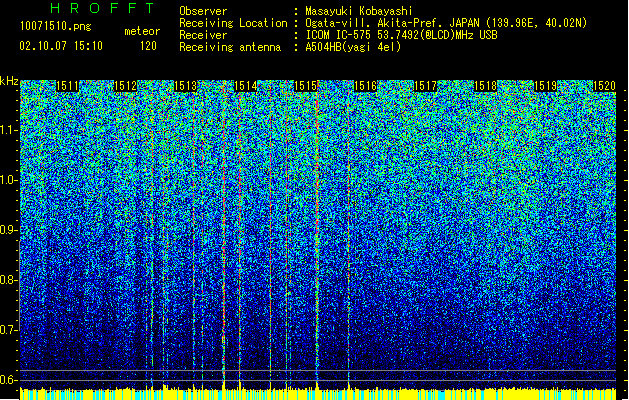Click the date stamp 02.10.07 15:10

pos(61,46)
